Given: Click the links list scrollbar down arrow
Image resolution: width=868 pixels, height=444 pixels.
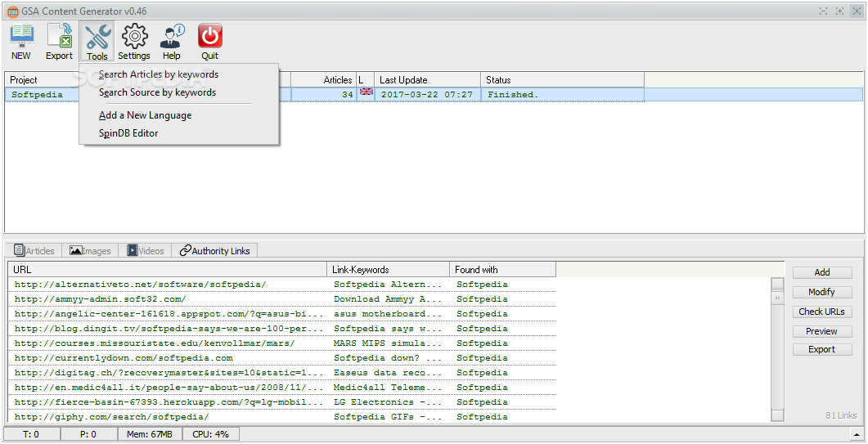Looking at the screenshot, I should (777, 415).
